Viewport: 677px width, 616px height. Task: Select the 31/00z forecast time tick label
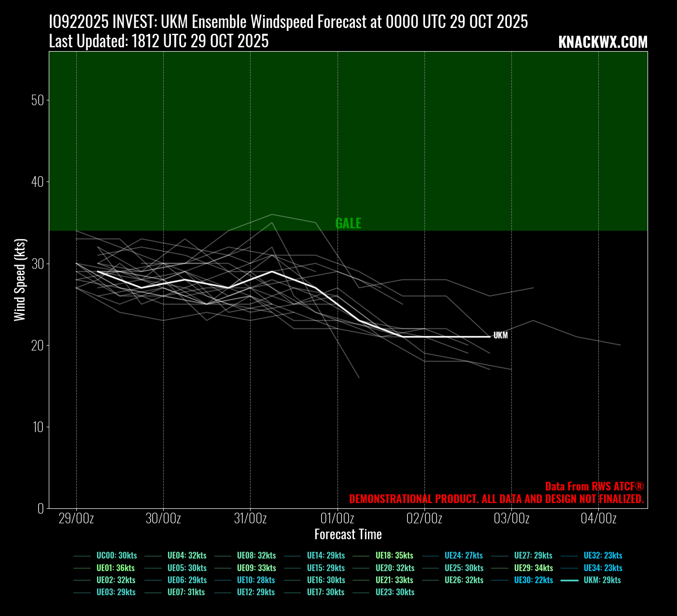point(250,518)
